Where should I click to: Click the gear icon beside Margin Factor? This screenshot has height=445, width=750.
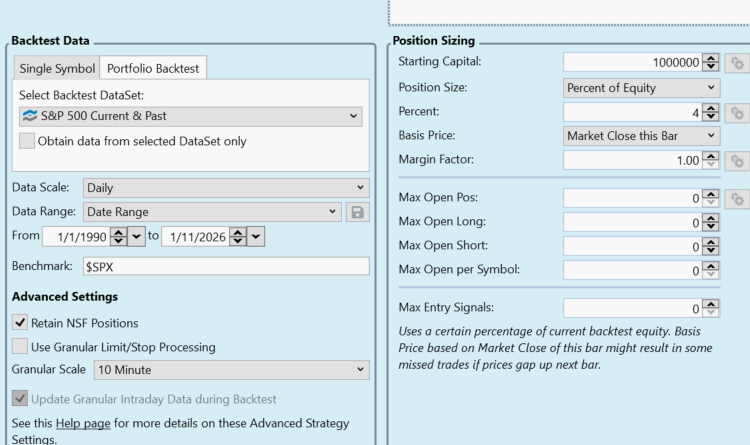[x=737, y=161]
